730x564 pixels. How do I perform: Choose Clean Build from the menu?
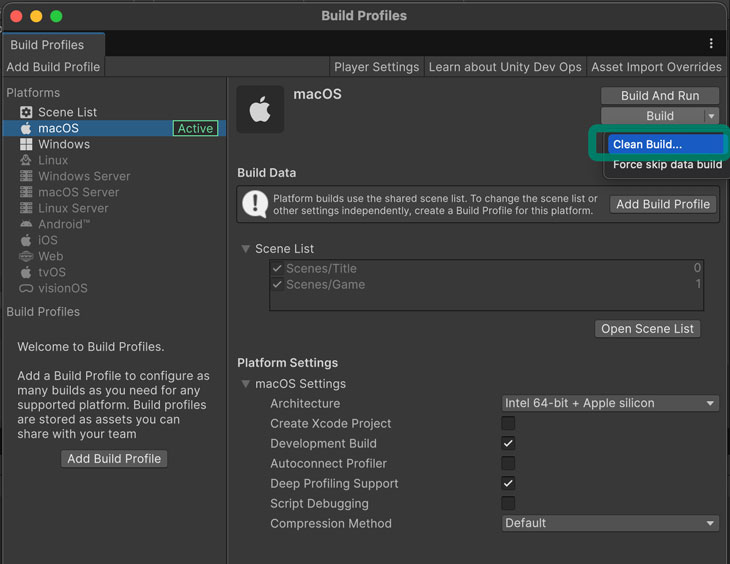pos(666,144)
